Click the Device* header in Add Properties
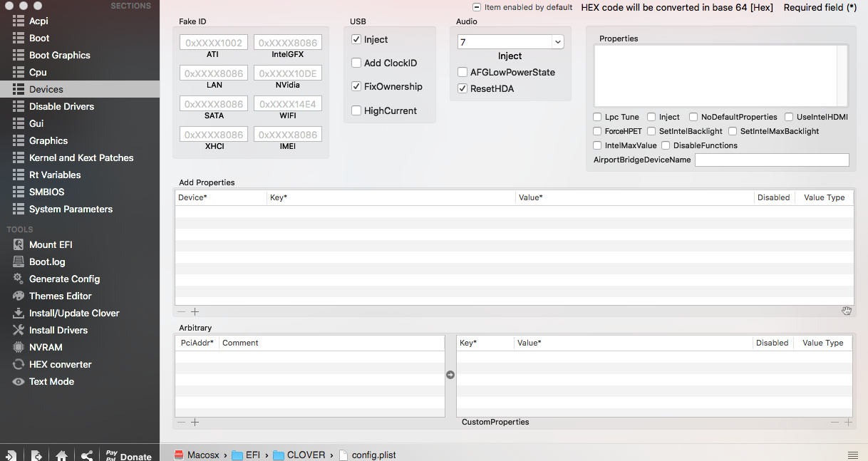The image size is (868, 461). 221,197
